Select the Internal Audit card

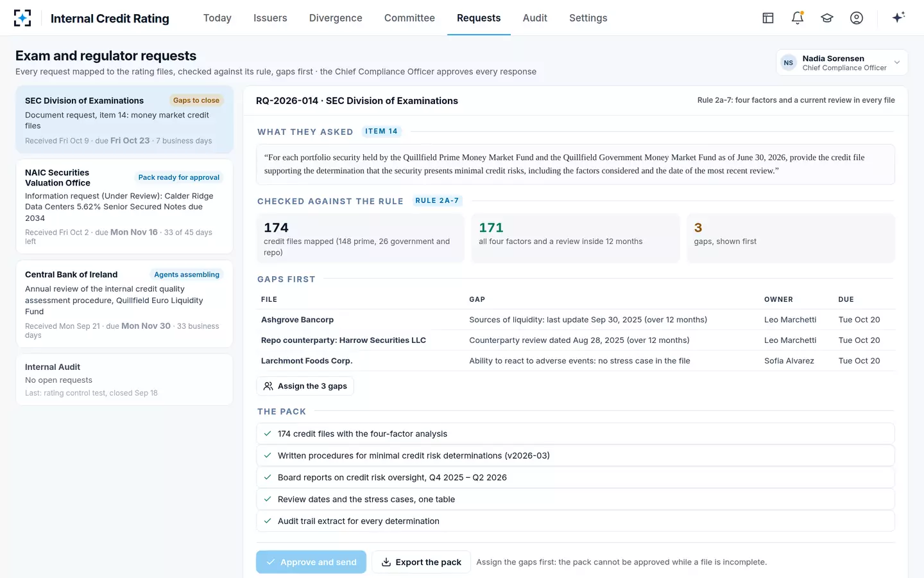coord(124,380)
